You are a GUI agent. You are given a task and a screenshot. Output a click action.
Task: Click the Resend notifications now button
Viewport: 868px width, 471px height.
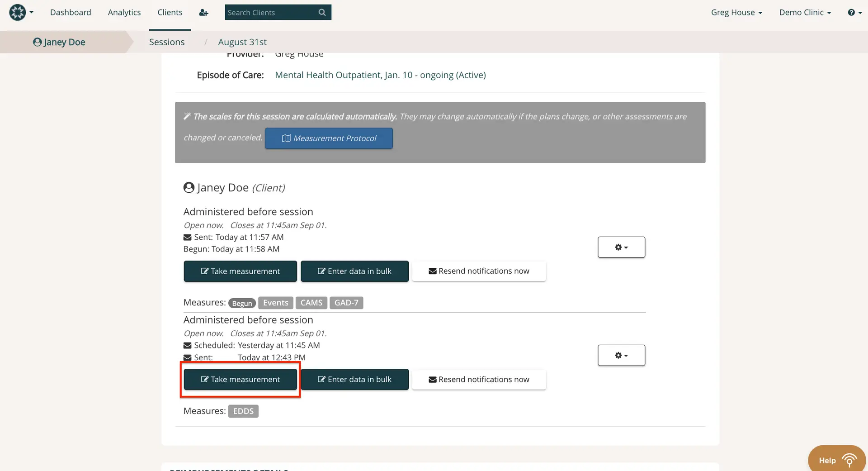pos(479,271)
